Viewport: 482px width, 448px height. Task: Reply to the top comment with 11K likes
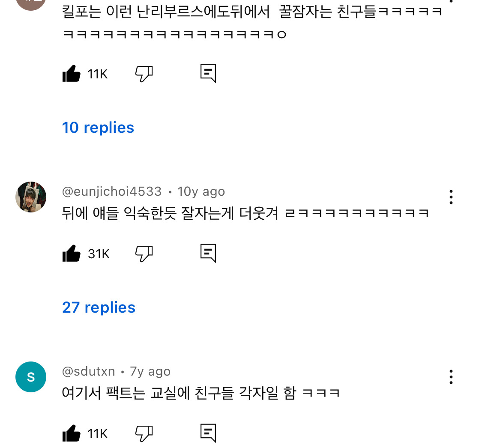tap(208, 74)
